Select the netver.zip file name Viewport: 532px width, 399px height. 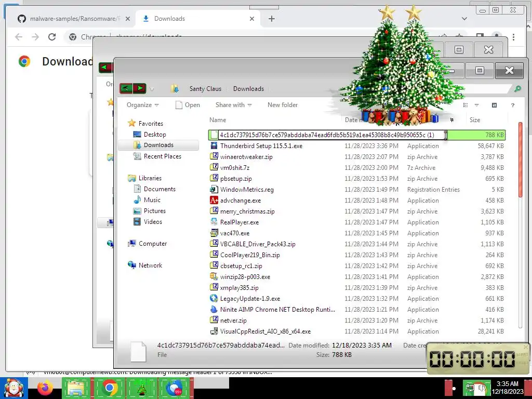tap(233, 320)
